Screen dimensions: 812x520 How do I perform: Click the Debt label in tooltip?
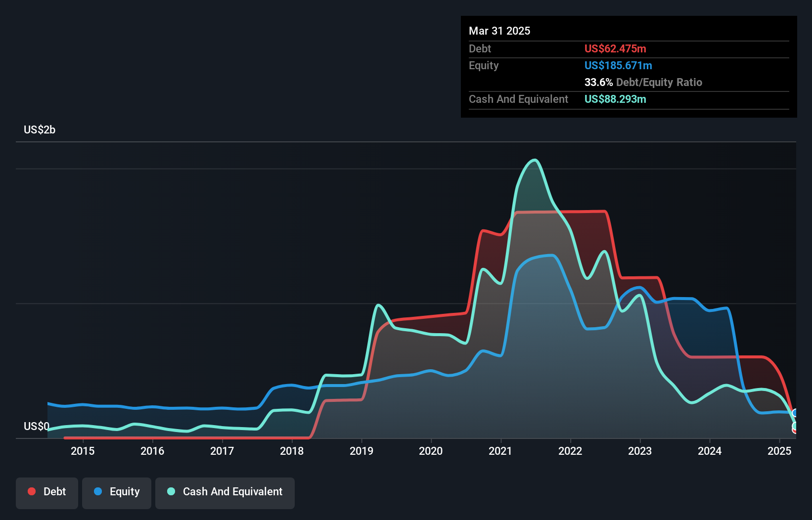coord(480,48)
